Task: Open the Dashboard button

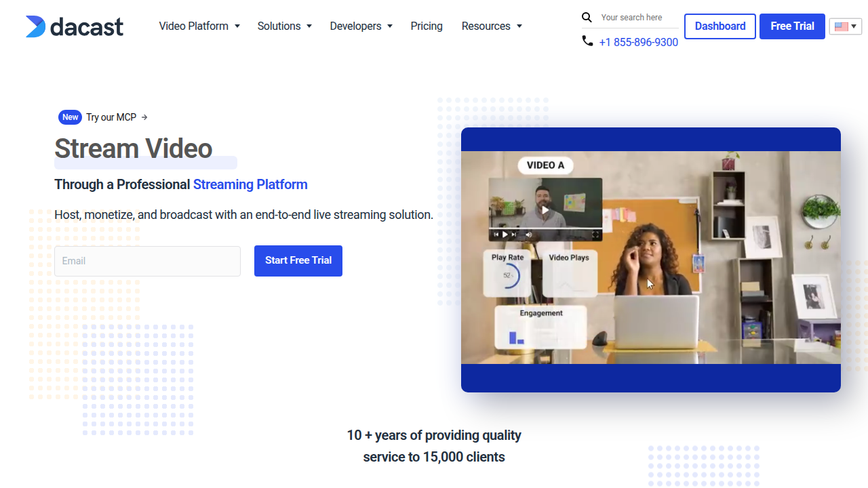Action: click(x=720, y=26)
